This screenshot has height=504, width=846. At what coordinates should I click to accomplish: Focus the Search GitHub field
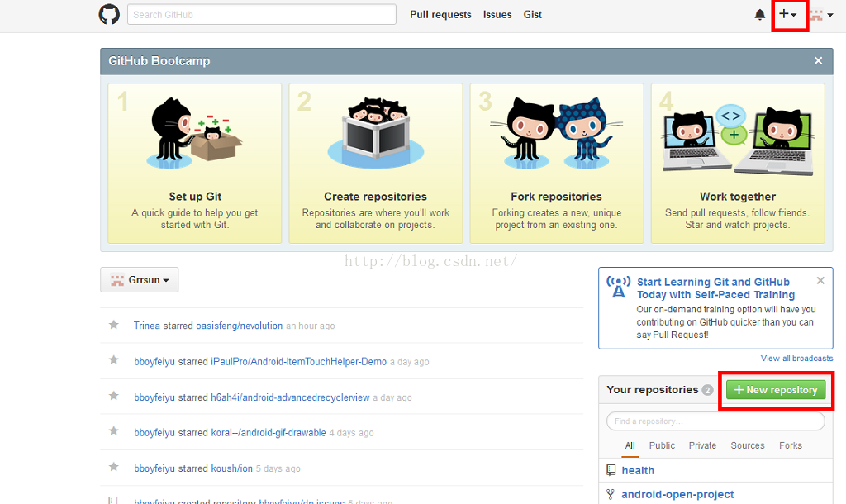coord(262,15)
